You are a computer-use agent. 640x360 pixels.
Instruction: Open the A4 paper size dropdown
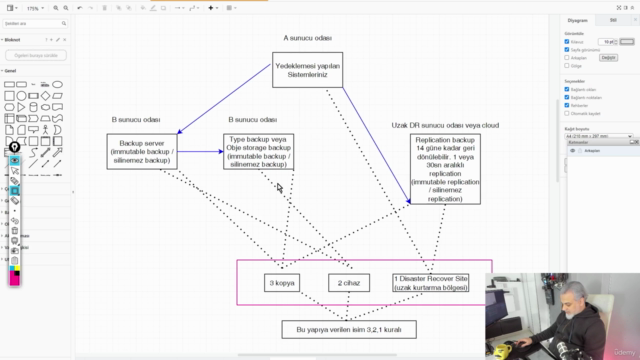(x=599, y=136)
